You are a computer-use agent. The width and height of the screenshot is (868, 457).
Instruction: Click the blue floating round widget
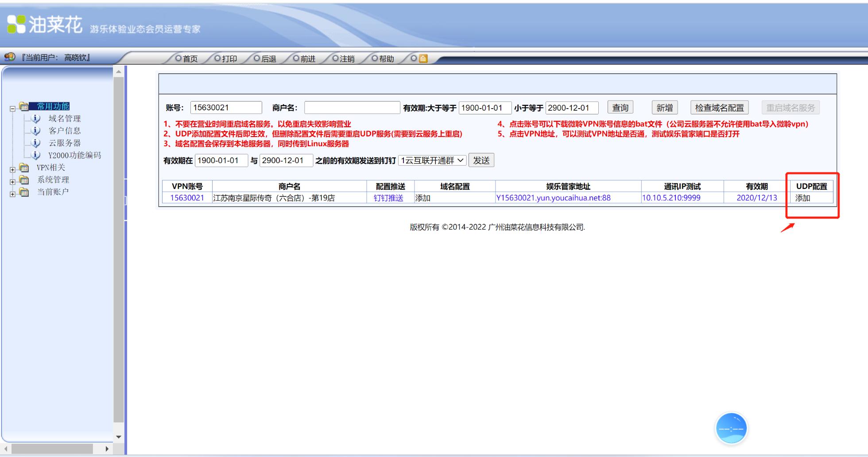731,428
